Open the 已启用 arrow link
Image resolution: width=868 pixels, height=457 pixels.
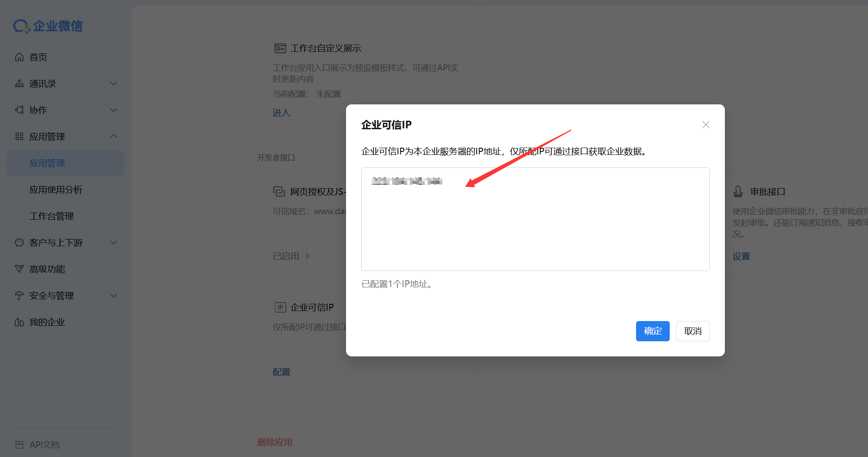291,256
